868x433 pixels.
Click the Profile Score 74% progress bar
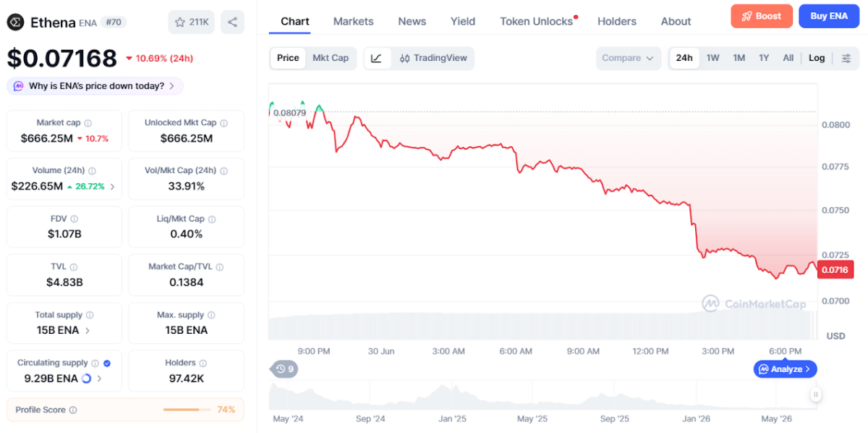click(x=187, y=410)
